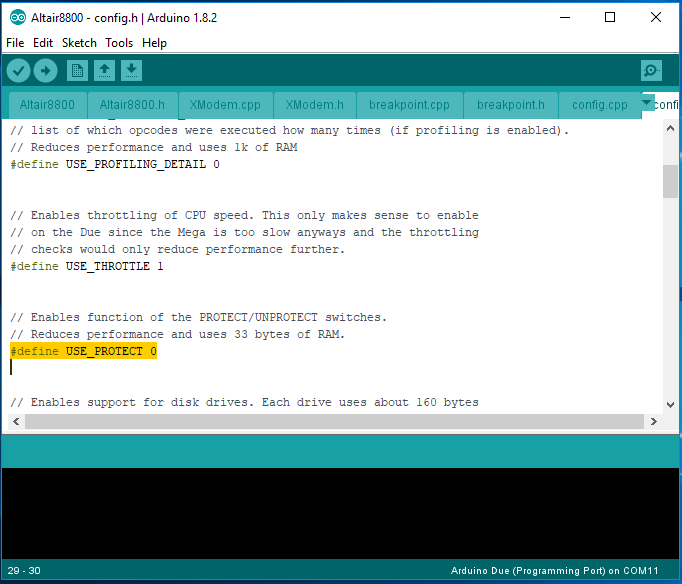This screenshot has width=682, height=584.
Task: Minimize the Arduino window
Action: [565, 17]
